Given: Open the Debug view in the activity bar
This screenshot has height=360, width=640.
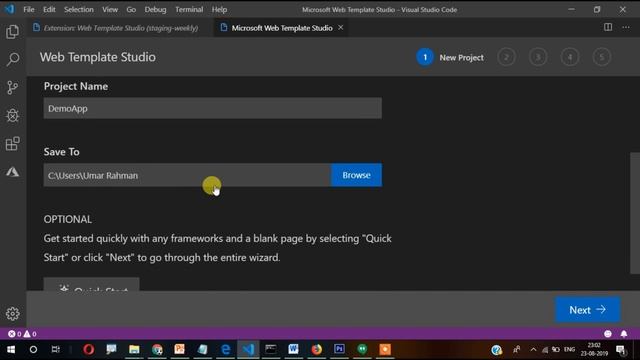Looking at the screenshot, I should [12, 116].
